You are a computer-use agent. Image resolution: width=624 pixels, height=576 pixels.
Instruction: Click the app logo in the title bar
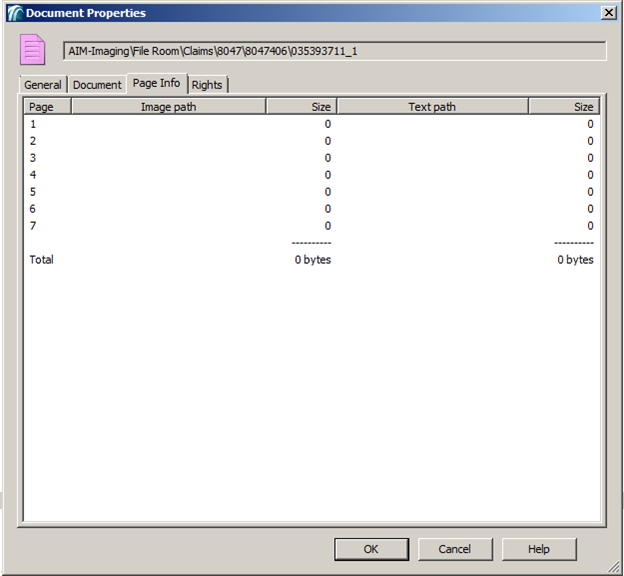pos(15,13)
